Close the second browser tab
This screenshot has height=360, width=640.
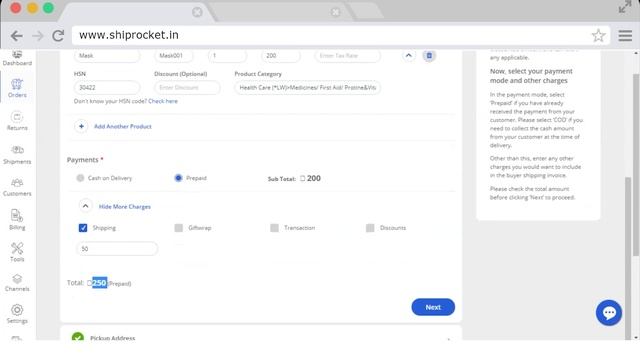(x=336, y=12)
